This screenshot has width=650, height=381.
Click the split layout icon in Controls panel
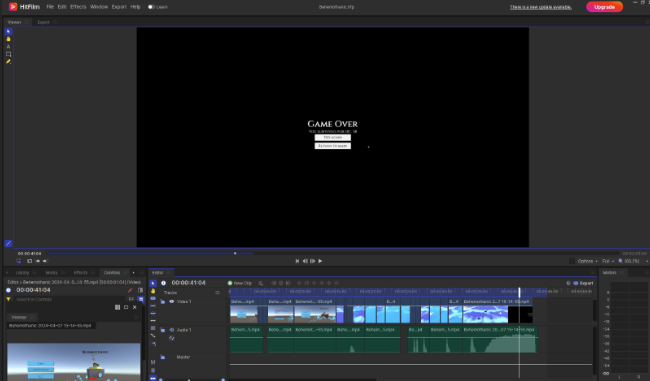point(141,290)
